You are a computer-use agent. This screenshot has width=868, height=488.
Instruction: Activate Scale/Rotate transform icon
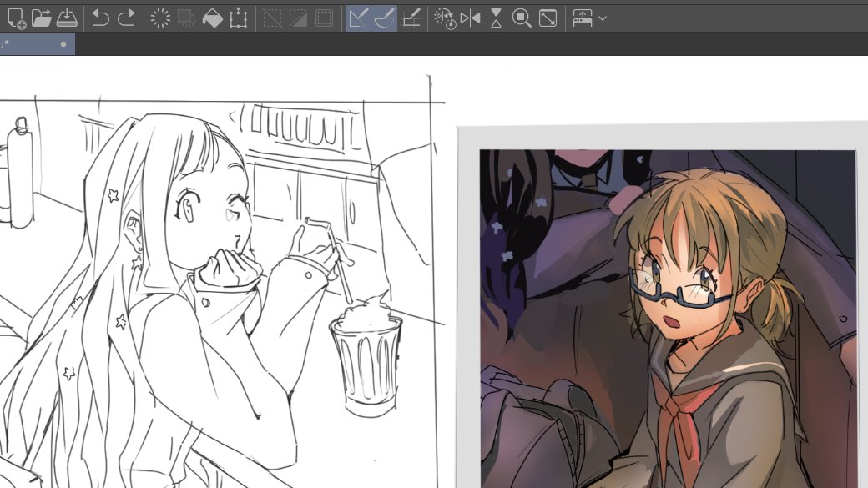pos(239,18)
